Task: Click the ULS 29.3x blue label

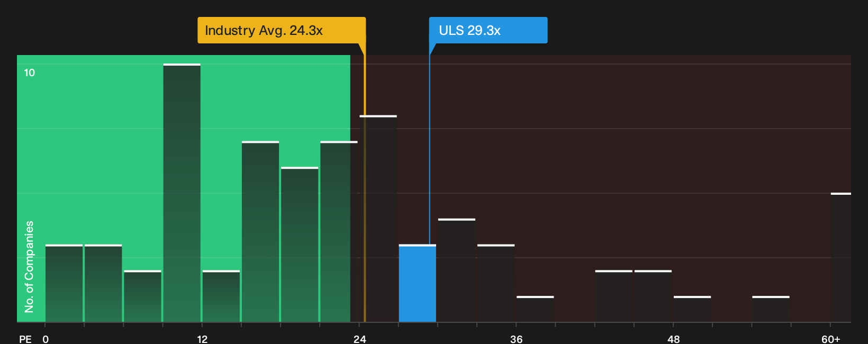Action: [488, 30]
